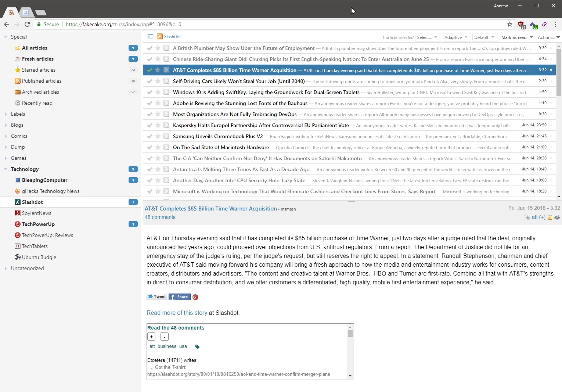Screen dimensions: 562x392
Task: Bookmark this page with the star icon
Action: (510, 24)
